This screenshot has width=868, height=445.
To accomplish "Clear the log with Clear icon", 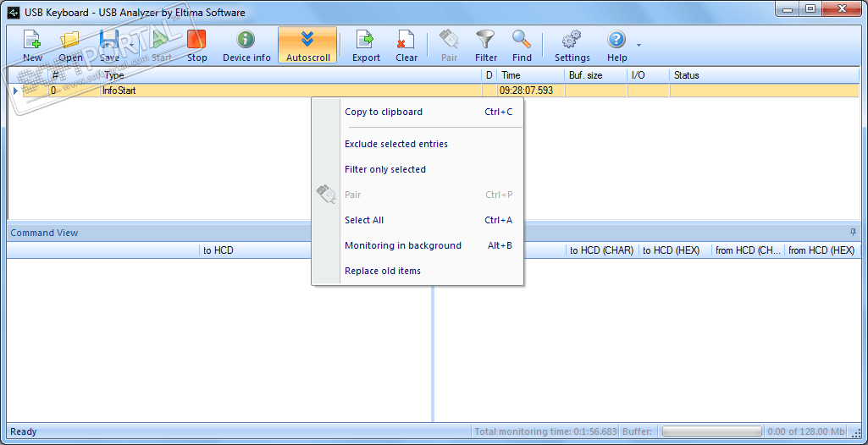I will (406, 40).
